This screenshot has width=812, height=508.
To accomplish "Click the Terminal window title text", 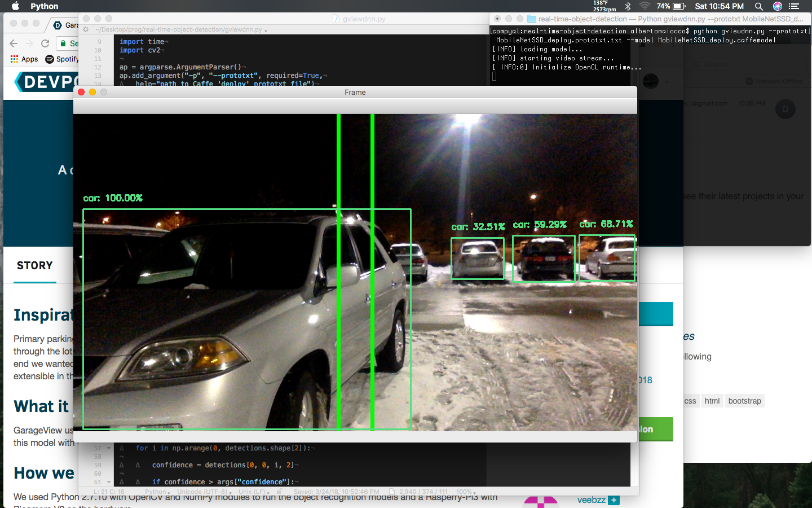I will (671, 19).
